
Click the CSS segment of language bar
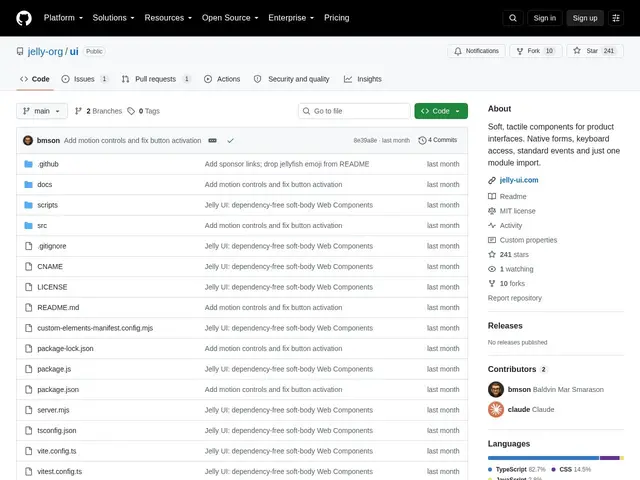[x=610, y=458]
